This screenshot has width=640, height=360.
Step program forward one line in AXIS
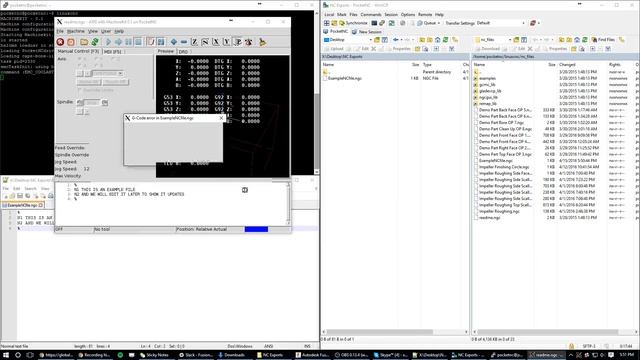(x=118, y=42)
